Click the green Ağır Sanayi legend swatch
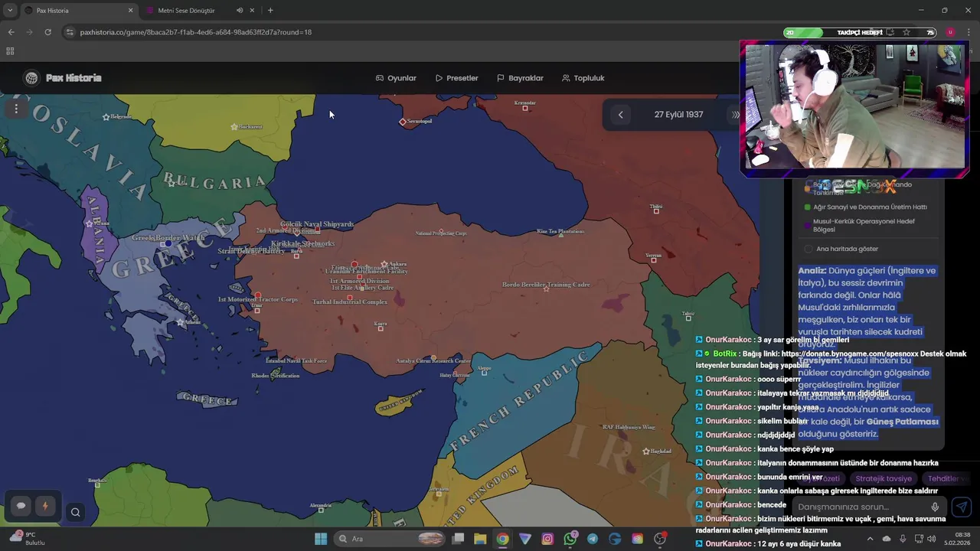The width and height of the screenshot is (980, 551). 808,207
